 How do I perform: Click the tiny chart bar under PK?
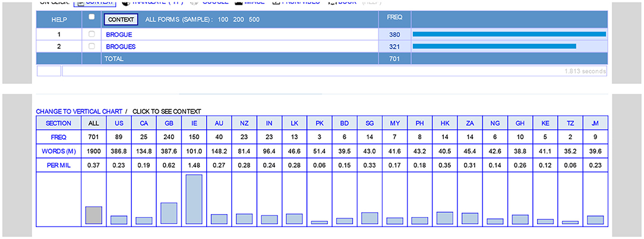[x=319, y=222]
